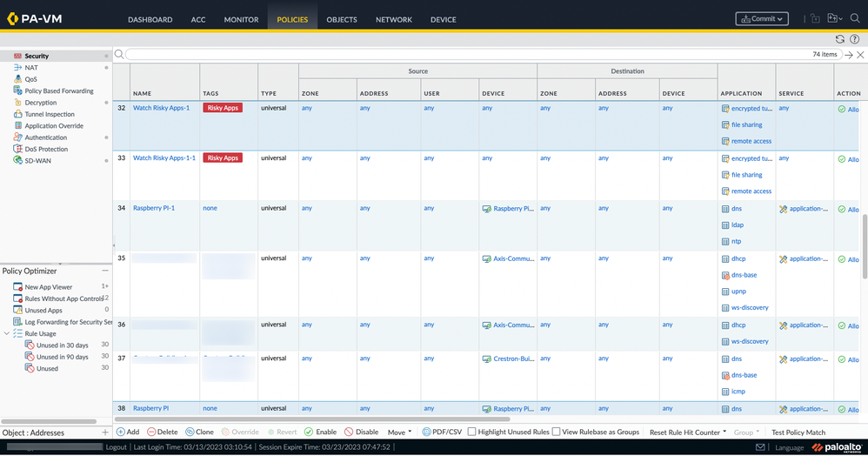Open help via the question mark icon

[854, 39]
